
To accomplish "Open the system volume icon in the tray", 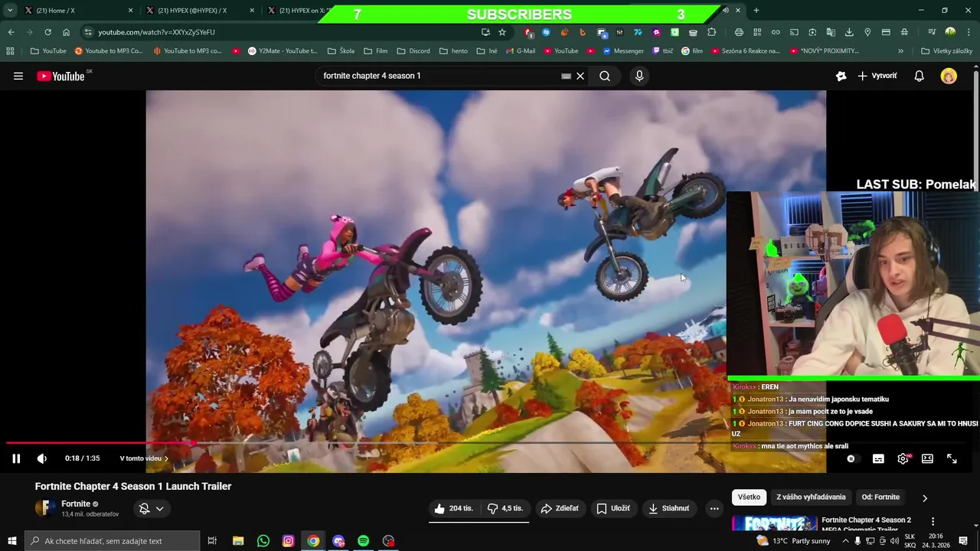I will 894,541.
